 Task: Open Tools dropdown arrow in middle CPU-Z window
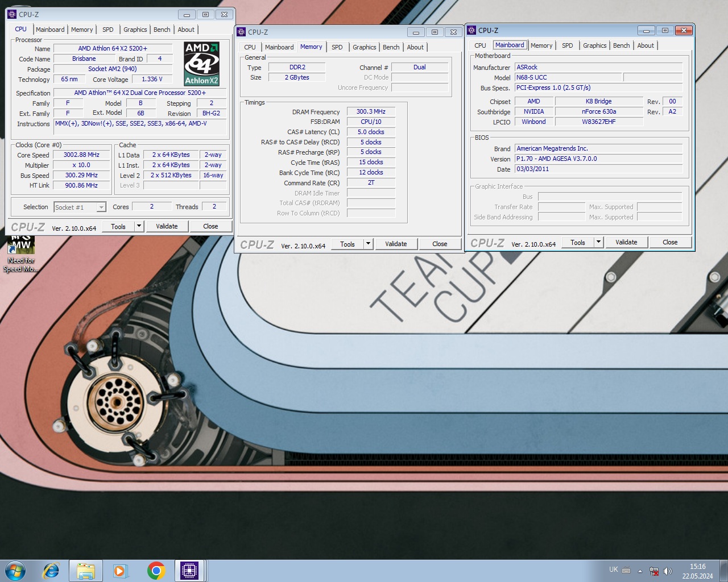tap(368, 244)
